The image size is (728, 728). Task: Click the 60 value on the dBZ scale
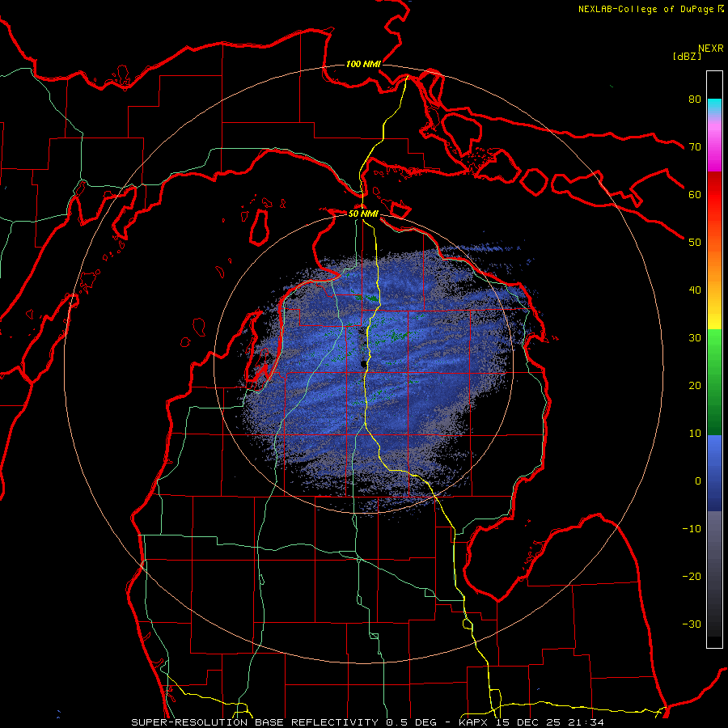click(695, 194)
